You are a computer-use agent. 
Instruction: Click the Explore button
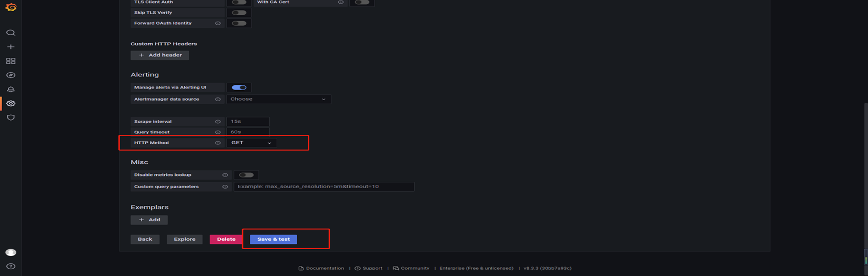coord(185,239)
